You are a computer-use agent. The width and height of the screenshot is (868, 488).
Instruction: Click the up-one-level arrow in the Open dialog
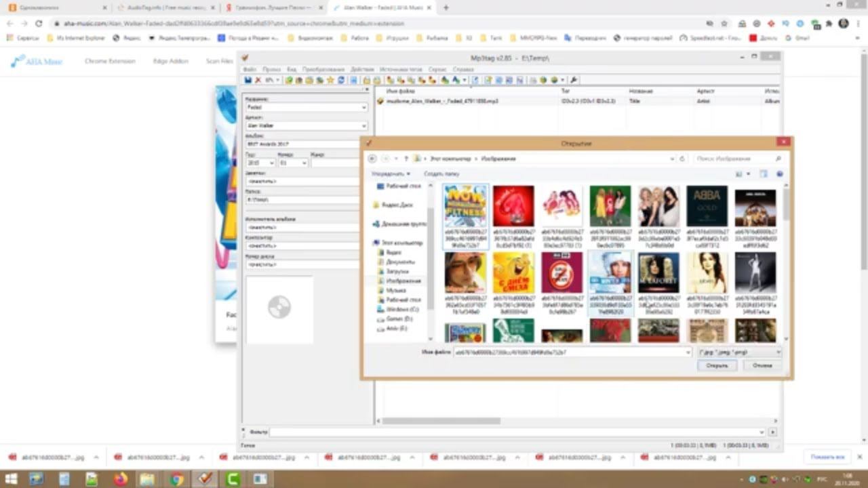pos(406,159)
